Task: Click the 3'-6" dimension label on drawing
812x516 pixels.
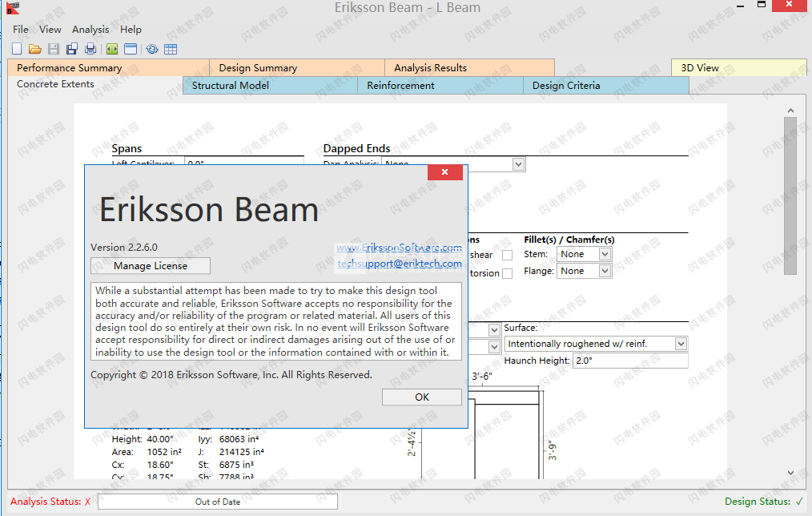Action: click(481, 377)
